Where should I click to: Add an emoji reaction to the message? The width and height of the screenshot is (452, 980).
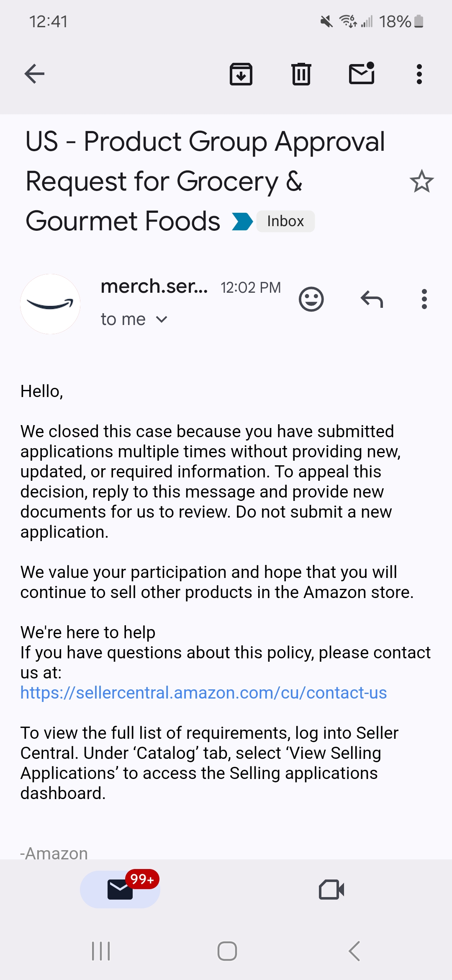311,299
